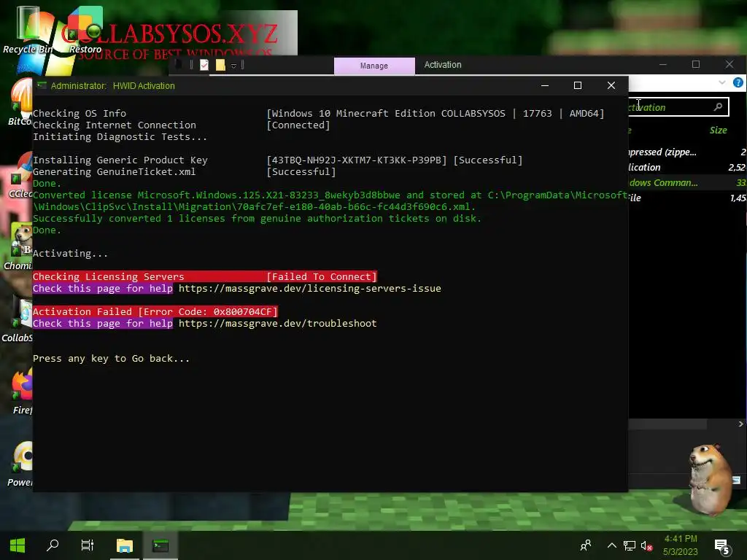Image resolution: width=747 pixels, height=560 pixels.
Task: Click the HWID Activation window system icon
Action: [42, 86]
